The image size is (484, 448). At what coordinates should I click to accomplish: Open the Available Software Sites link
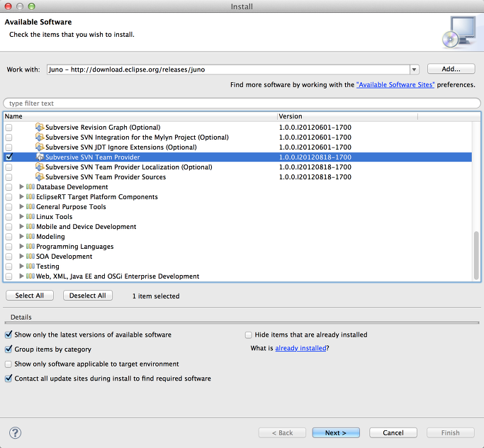pos(395,84)
